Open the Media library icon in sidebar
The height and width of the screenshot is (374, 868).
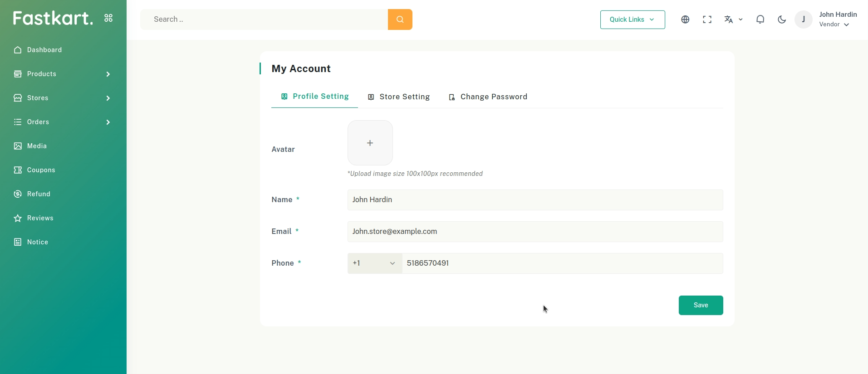point(18,146)
